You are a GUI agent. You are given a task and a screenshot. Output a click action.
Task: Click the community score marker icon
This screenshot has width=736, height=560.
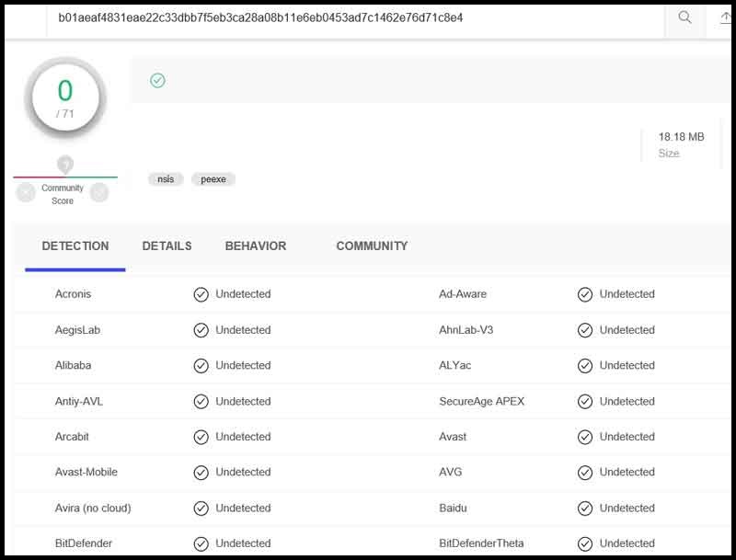(x=65, y=165)
